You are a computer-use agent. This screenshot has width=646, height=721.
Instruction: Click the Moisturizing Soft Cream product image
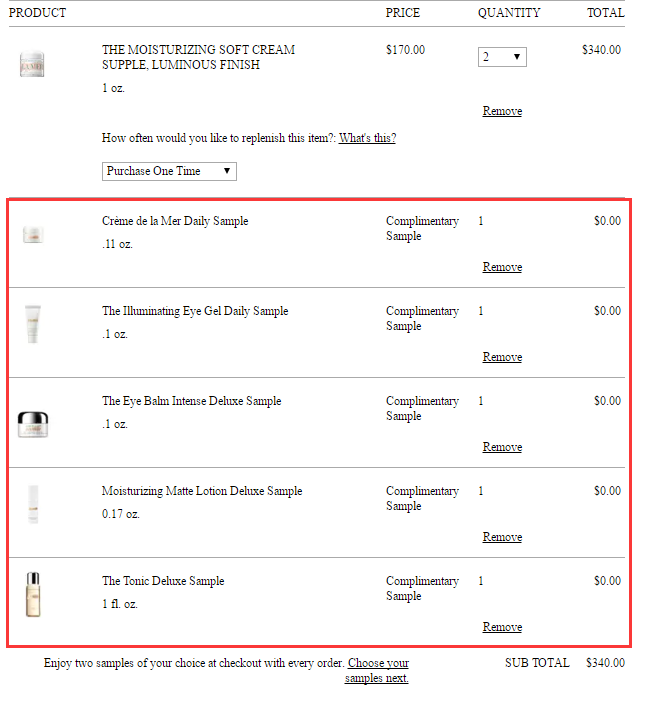tap(32, 64)
